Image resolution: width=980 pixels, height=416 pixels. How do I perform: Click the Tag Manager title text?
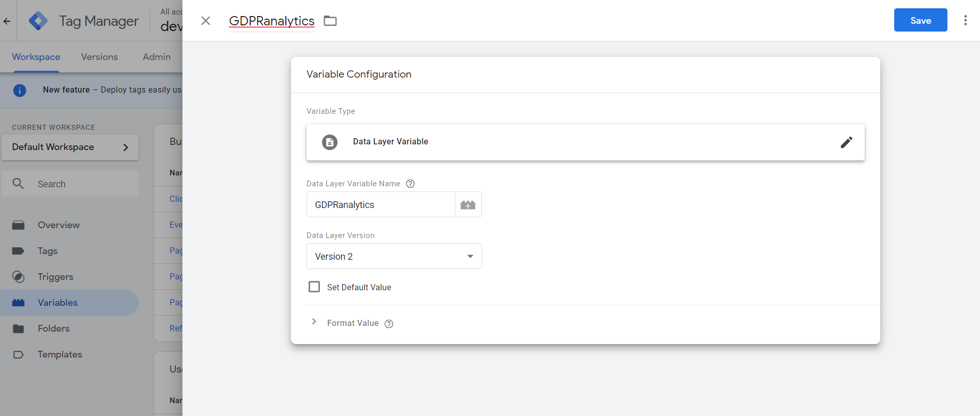pyautogui.click(x=99, y=21)
